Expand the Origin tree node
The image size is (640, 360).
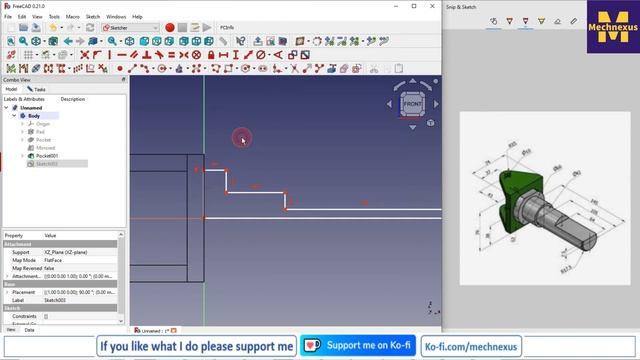[x=22, y=124]
